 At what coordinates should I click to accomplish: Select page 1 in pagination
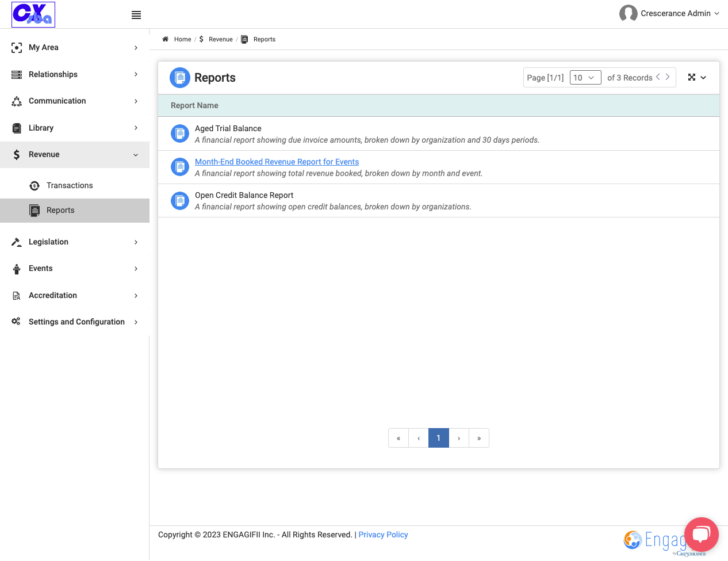pyautogui.click(x=439, y=438)
